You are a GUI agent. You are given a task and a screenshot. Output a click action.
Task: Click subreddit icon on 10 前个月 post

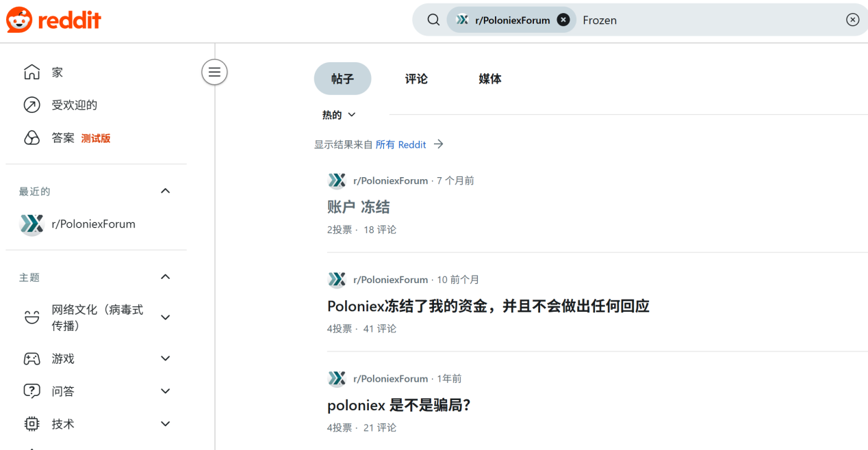point(337,280)
